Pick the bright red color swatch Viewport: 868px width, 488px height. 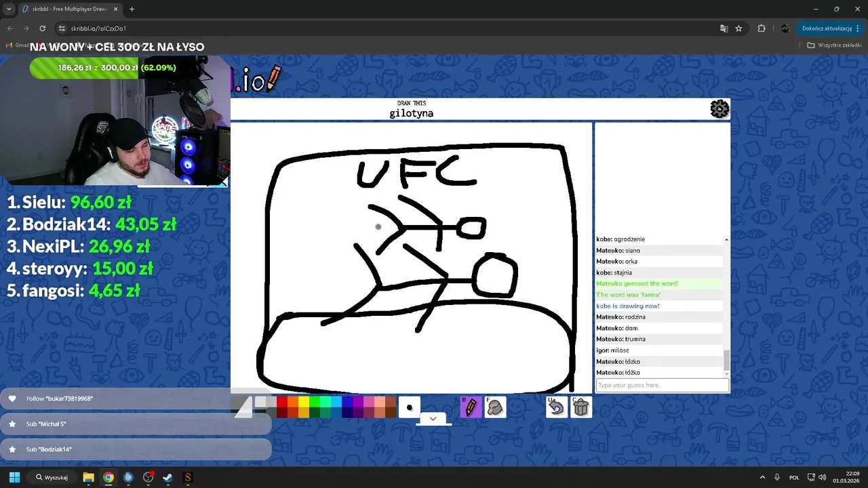(x=282, y=402)
